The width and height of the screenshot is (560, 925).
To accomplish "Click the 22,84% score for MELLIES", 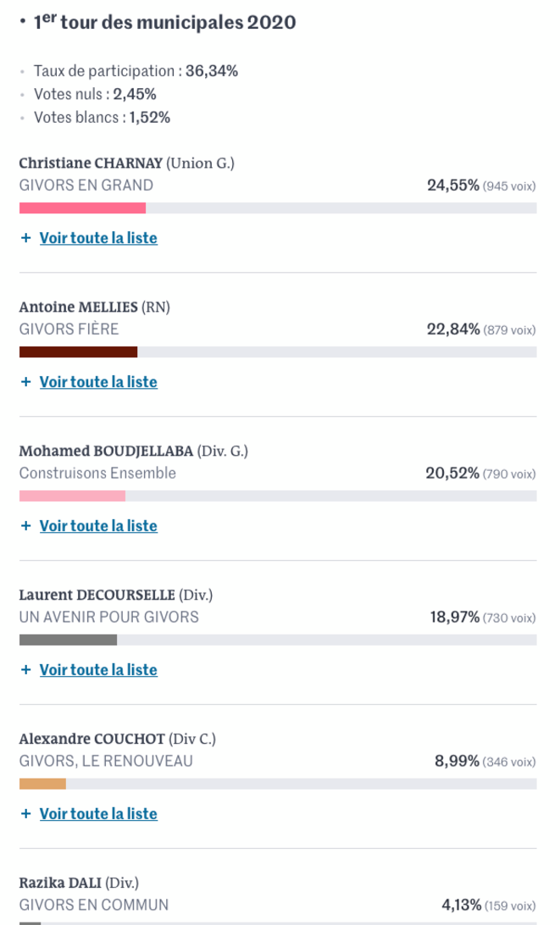I will [x=453, y=330].
